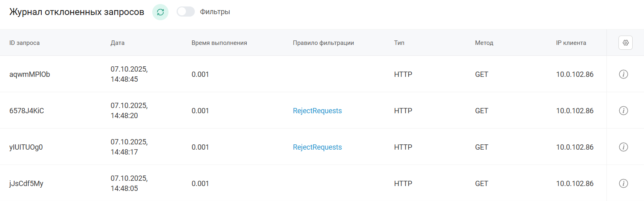The width and height of the screenshot is (644, 201).
Task: Show info for request 6578J4KiC
Action: [x=623, y=111]
